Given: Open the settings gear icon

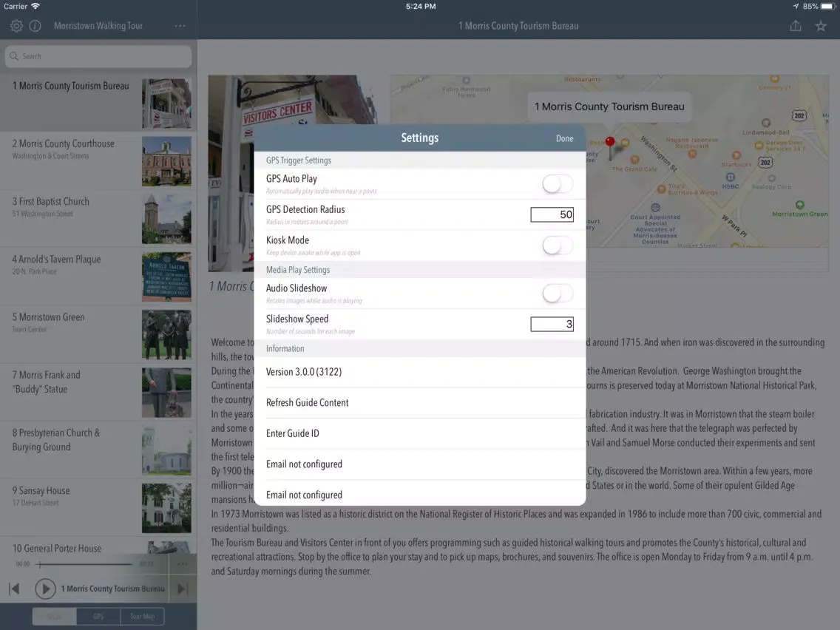Looking at the screenshot, I should tap(16, 26).
